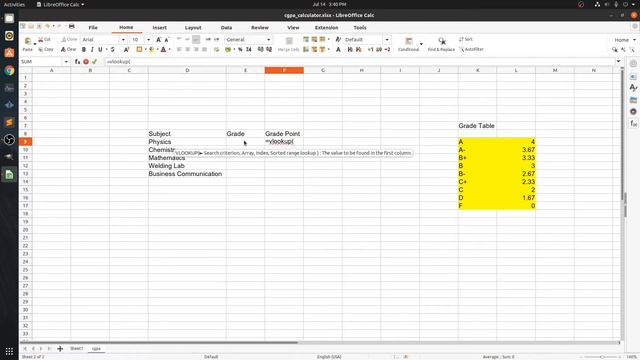Image resolution: width=640 pixels, height=360 pixels.
Task: Click the zoom slider in the status bar
Action: click(x=601, y=357)
